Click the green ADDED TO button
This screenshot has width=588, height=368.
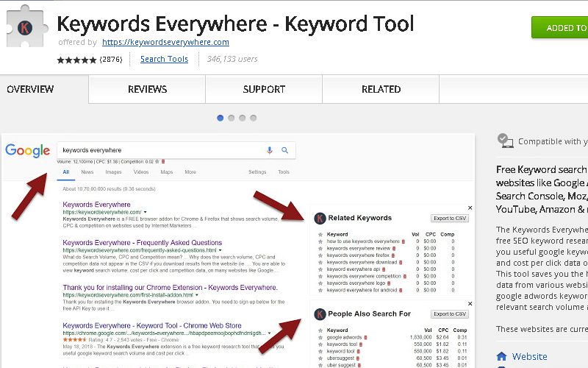click(x=559, y=28)
